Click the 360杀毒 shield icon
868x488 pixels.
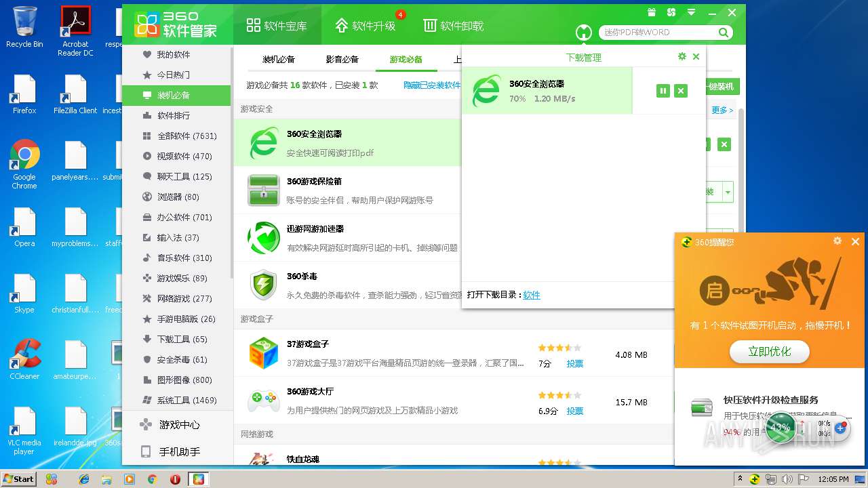tap(264, 285)
